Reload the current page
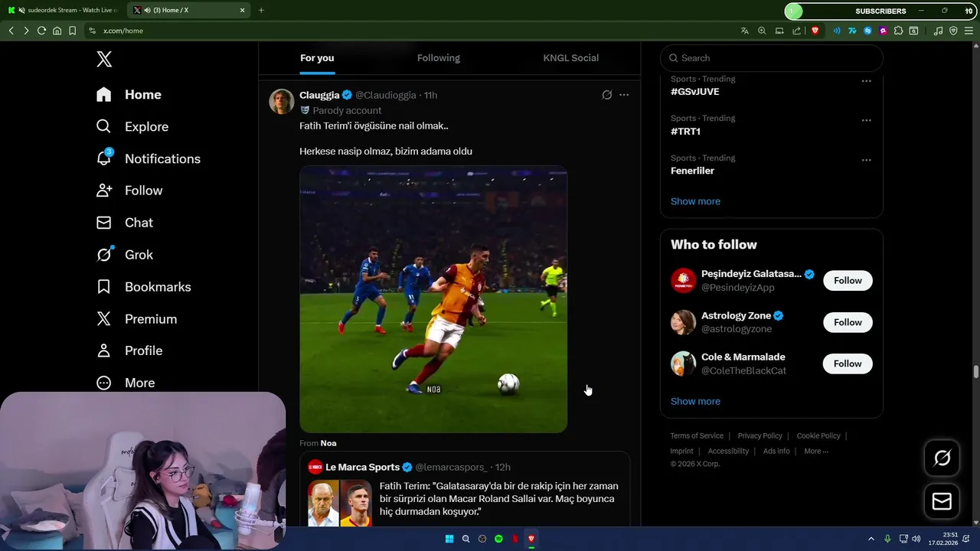Screen dimensions: 980x551 tap(41, 31)
